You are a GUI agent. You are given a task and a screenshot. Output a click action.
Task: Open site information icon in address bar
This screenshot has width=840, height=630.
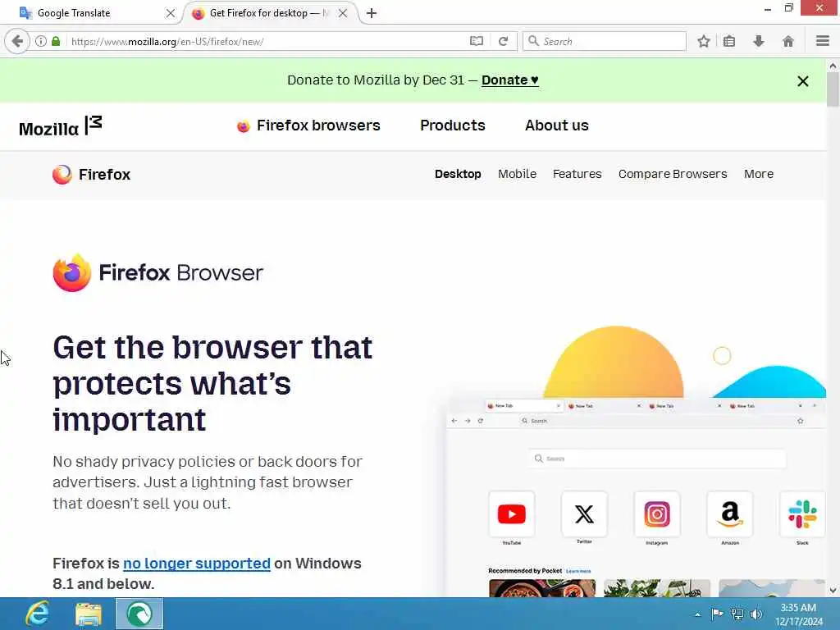(x=41, y=41)
